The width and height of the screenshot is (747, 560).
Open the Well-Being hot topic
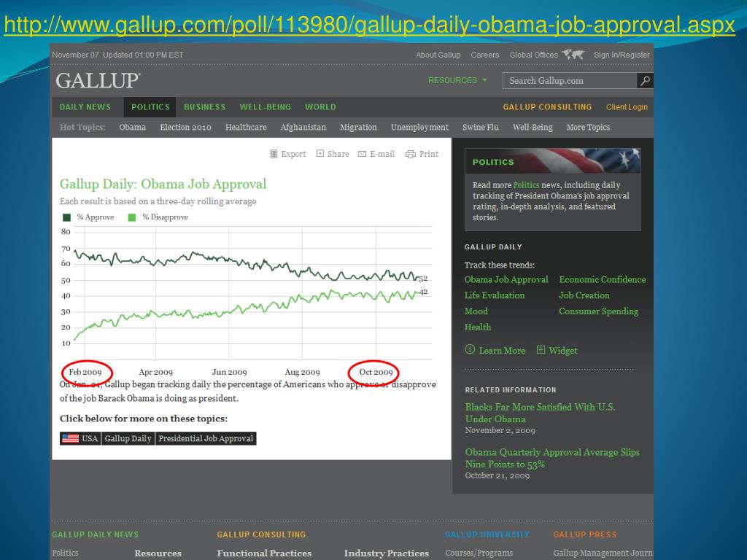pyautogui.click(x=533, y=127)
